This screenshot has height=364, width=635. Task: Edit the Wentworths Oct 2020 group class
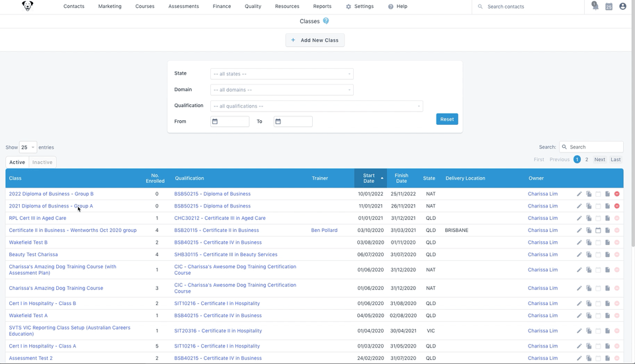tap(579, 230)
